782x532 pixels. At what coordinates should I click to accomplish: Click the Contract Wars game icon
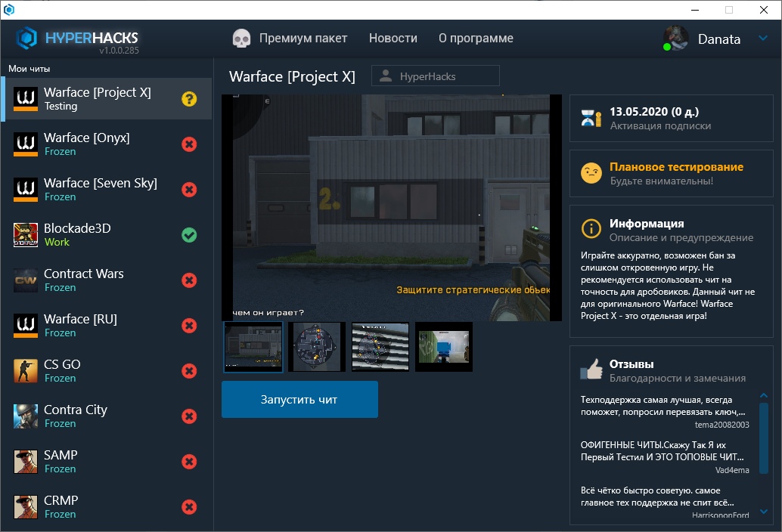tap(26, 280)
